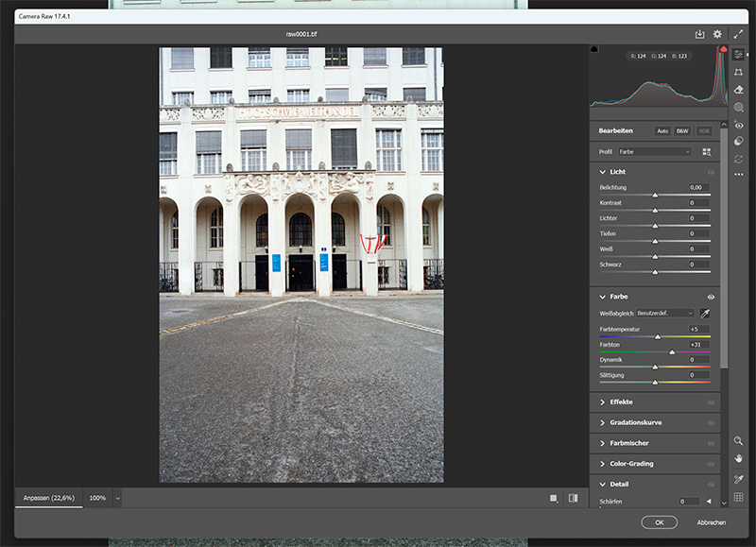The height and width of the screenshot is (547, 756).
Task: Toggle visibility of Gradationskurve panel edits
Action: pos(711,423)
